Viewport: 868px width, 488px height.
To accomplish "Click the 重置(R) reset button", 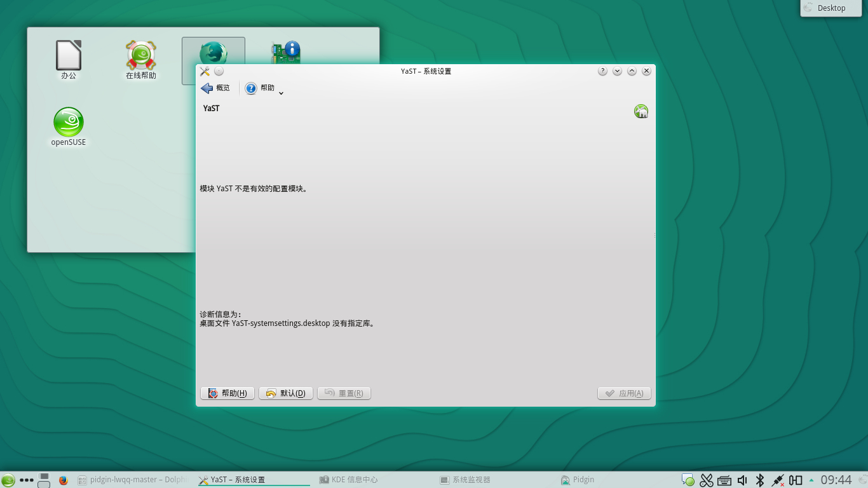I will 344,393.
